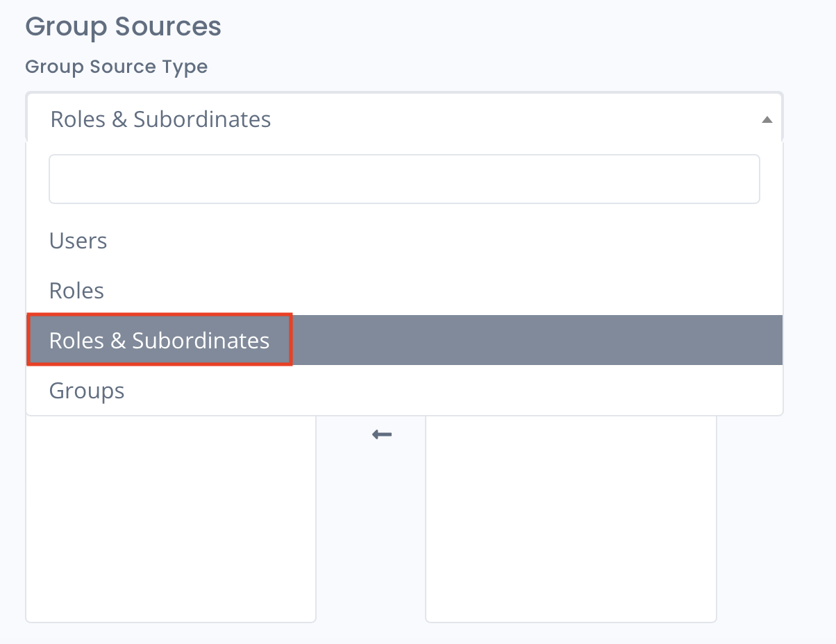Click inside the right selected items list box
Screen dimensions: 836x644
point(571,518)
